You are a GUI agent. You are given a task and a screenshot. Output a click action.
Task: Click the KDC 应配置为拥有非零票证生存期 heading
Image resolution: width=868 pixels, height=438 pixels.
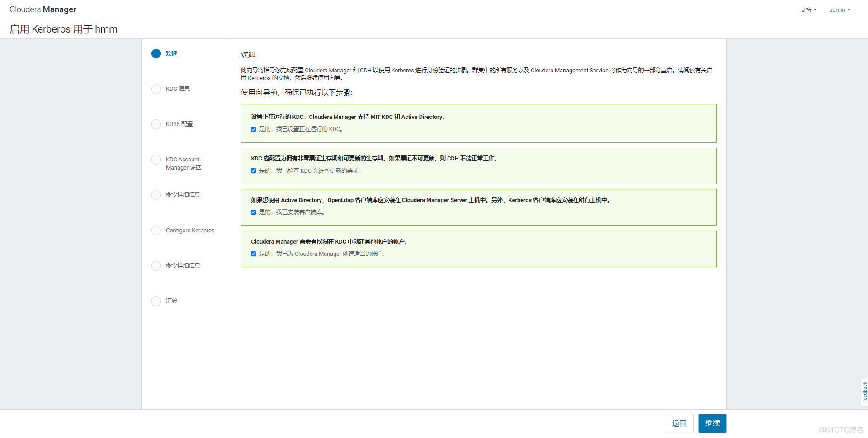[375, 158]
